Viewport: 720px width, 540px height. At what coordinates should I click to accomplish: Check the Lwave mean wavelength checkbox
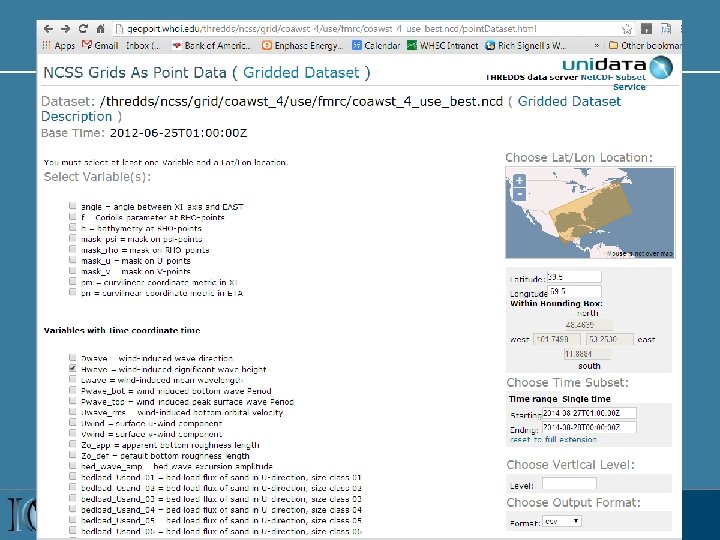tap(73, 378)
